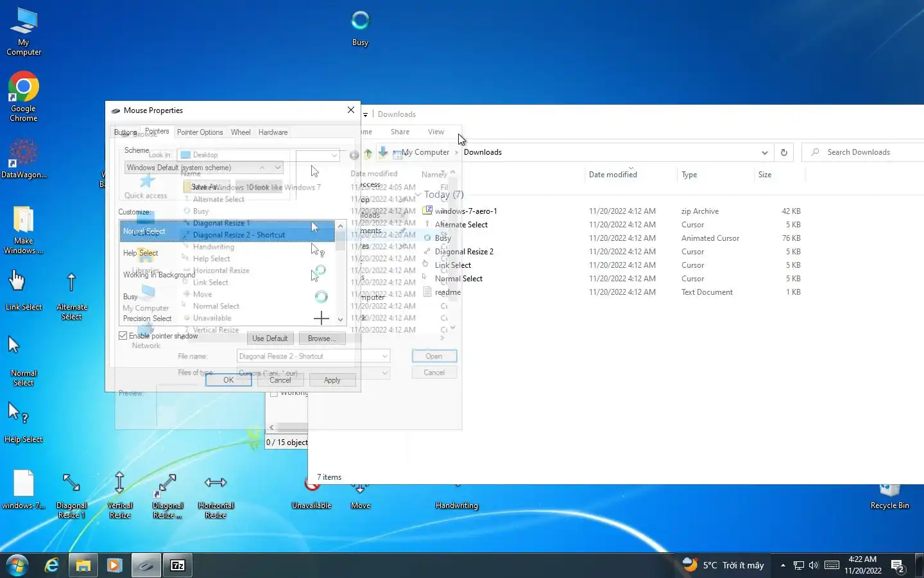Open the volume control tray icon
Viewport: 924px width, 578px height.
coord(814,565)
